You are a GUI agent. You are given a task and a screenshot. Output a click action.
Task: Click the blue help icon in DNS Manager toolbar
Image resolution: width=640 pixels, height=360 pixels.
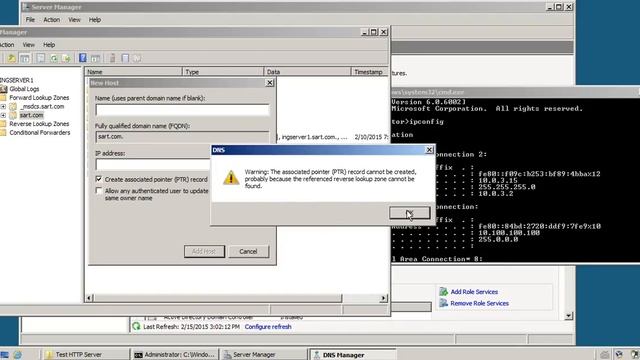[82, 58]
